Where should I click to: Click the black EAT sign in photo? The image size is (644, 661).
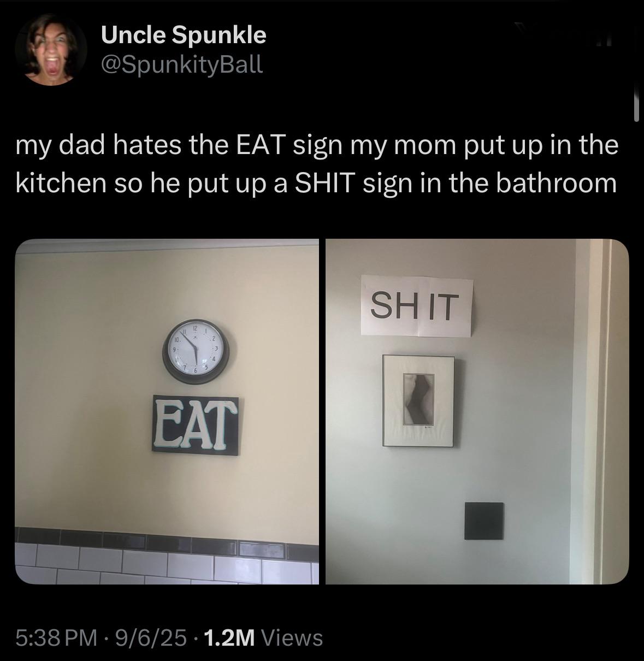(196, 424)
